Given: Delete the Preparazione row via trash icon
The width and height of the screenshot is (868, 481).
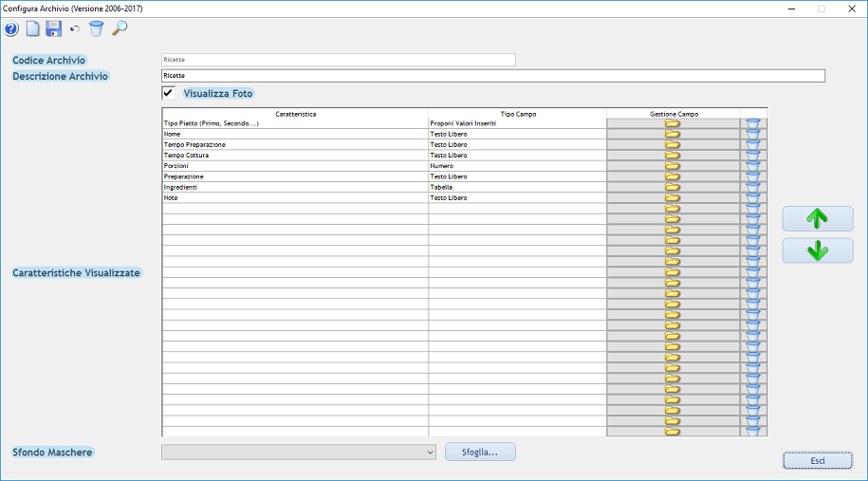Looking at the screenshot, I should click(753, 176).
